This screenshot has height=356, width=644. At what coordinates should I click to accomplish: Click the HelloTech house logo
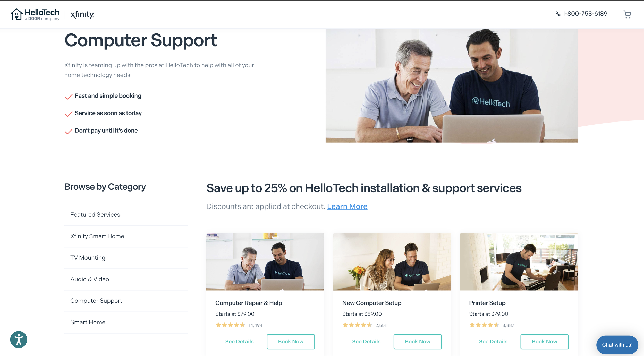(x=35, y=14)
